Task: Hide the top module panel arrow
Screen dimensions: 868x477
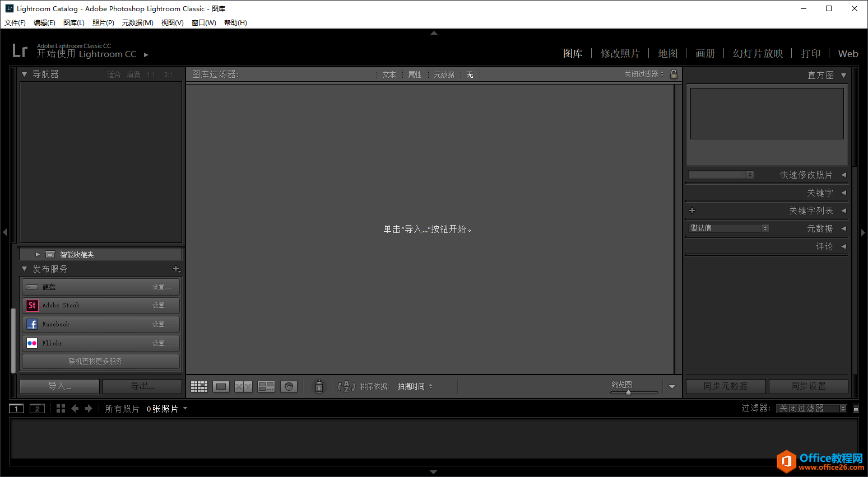Action: click(434, 33)
